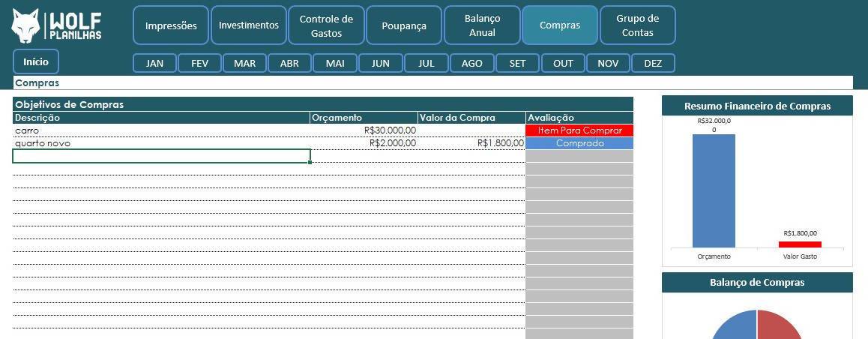Click the Avaliação column header

coord(579,118)
